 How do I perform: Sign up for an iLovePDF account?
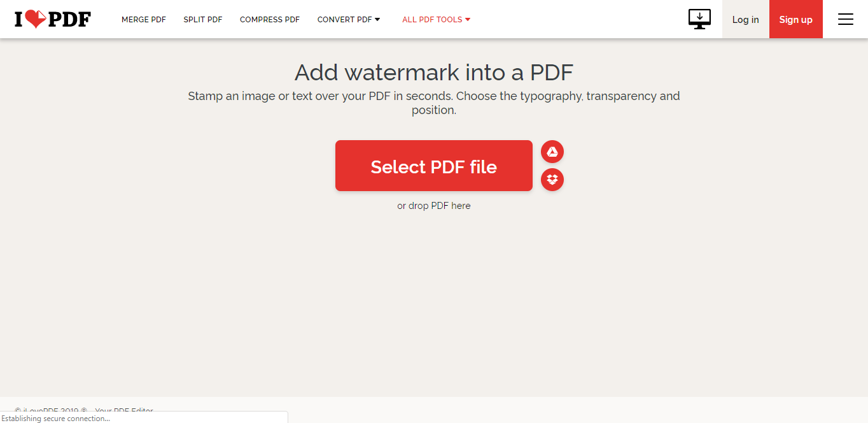[795, 19]
